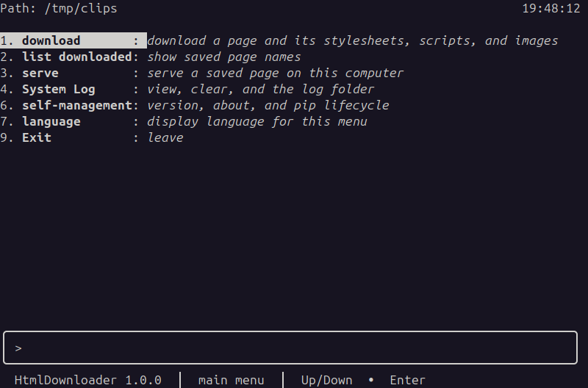Image resolution: width=588 pixels, height=388 pixels.
Task: Click description 'version, about, and pip lifecycle'
Action: [x=268, y=105]
